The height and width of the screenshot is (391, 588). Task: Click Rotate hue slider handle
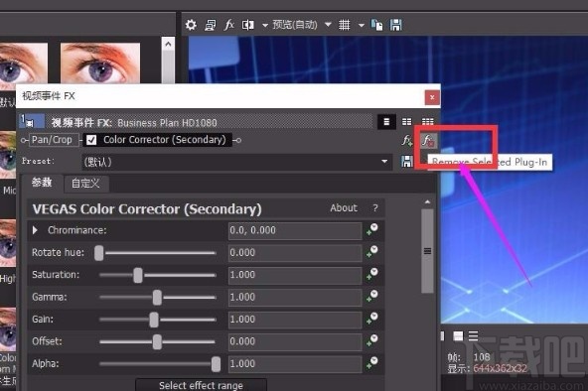click(x=99, y=253)
